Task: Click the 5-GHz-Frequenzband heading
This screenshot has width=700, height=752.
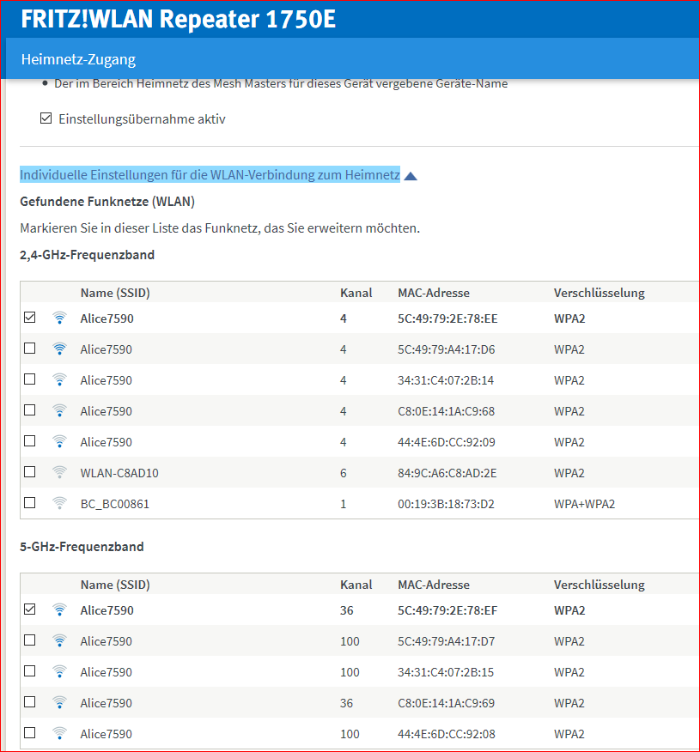Action: tap(82, 547)
